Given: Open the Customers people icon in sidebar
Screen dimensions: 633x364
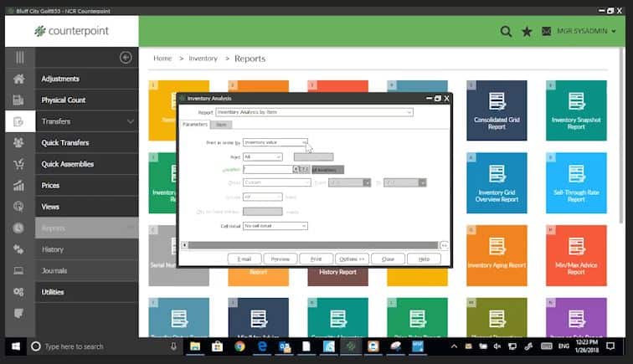Looking at the screenshot, I should click(18, 142).
